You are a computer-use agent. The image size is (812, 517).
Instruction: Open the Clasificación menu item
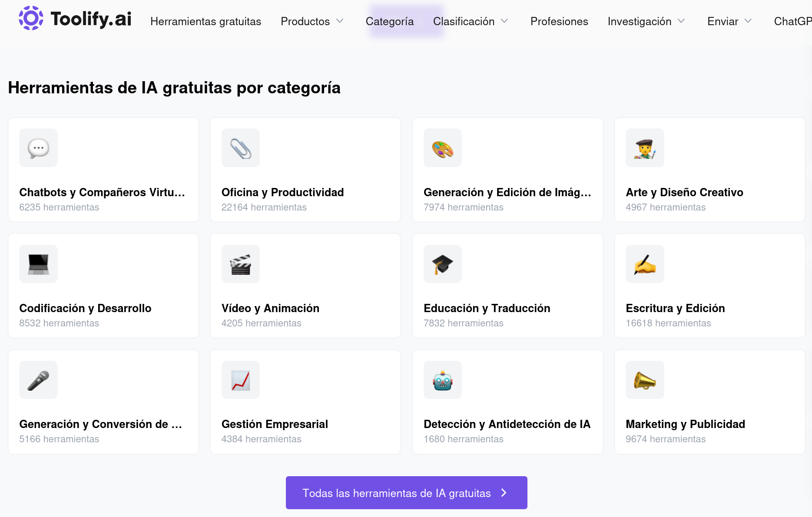(x=464, y=21)
